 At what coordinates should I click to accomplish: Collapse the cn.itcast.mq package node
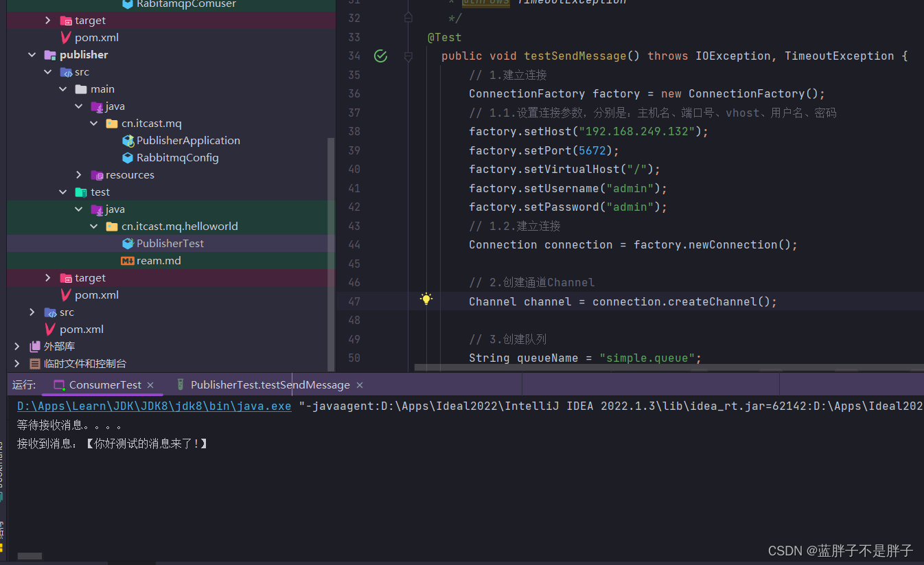pos(94,124)
